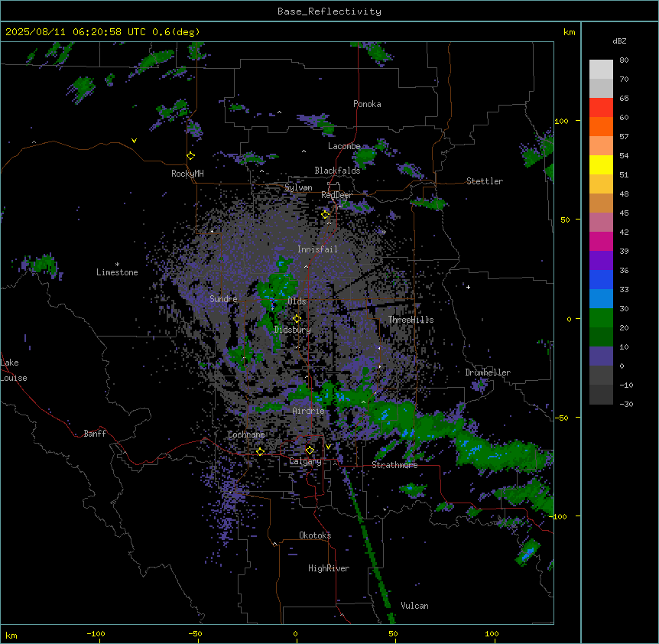Click the white plus marker east of ThreeHills
This screenshot has width=659, height=644.
[468, 287]
